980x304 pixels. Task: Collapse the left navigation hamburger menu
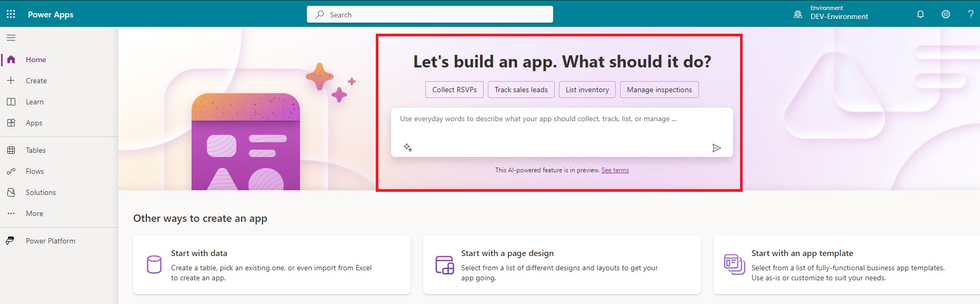[11, 38]
